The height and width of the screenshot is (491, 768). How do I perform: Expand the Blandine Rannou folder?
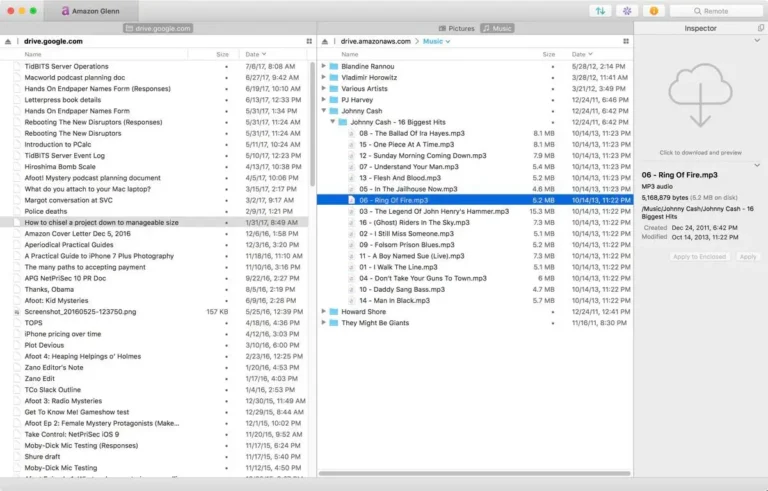pyautogui.click(x=323, y=66)
